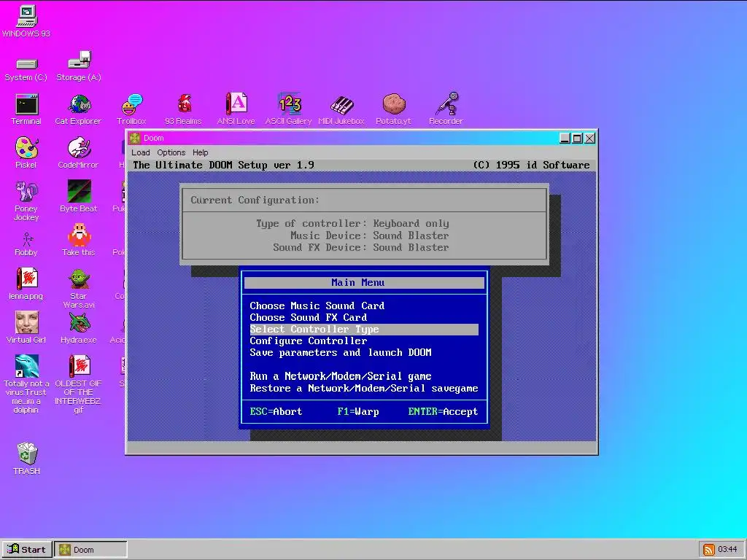The image size is (747, 560).
Task: Run the Hydra.exe icon
Action: pyautogui.click(x=79, y=327)
